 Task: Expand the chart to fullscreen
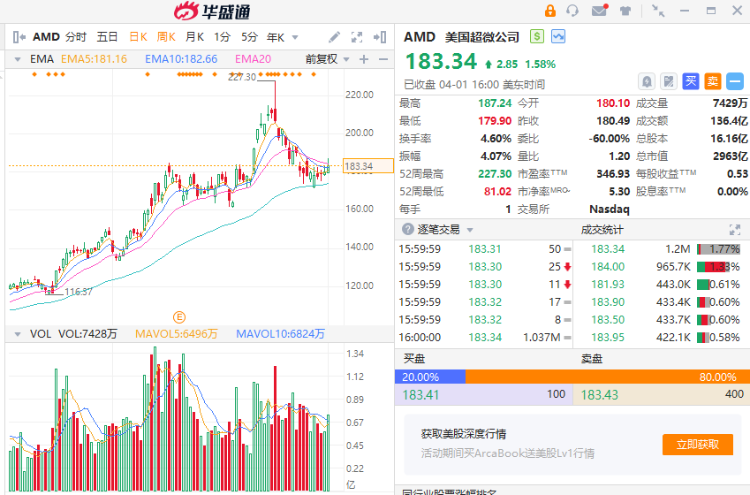tap(357, 37)
